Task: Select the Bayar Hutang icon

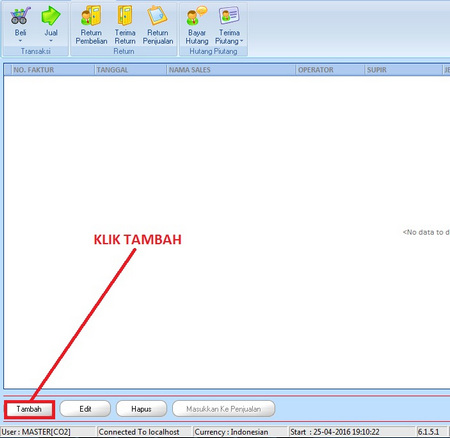Action: pos(197,16)
